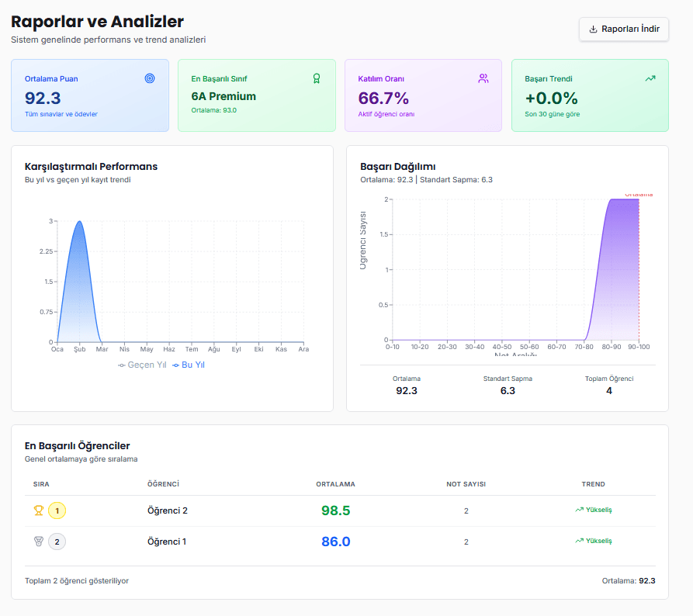Click the Yükseliş trend icon for Öğrenci 1

tap(579, 541)
